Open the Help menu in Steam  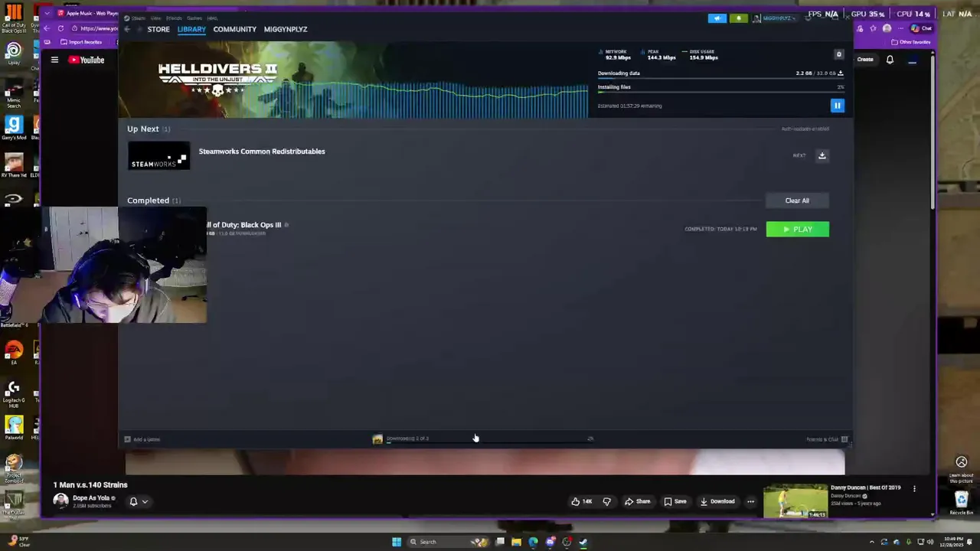coord(212,18)
